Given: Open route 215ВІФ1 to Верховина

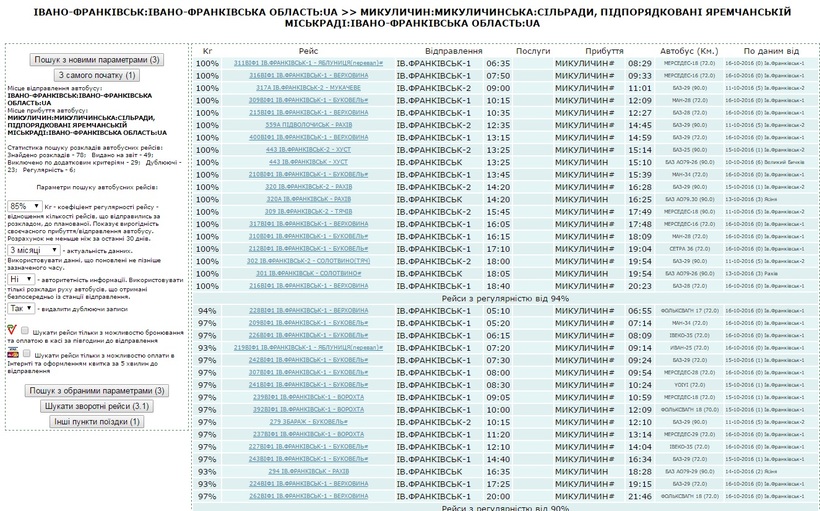Looking at the screenshot, I should pos(308,112).
